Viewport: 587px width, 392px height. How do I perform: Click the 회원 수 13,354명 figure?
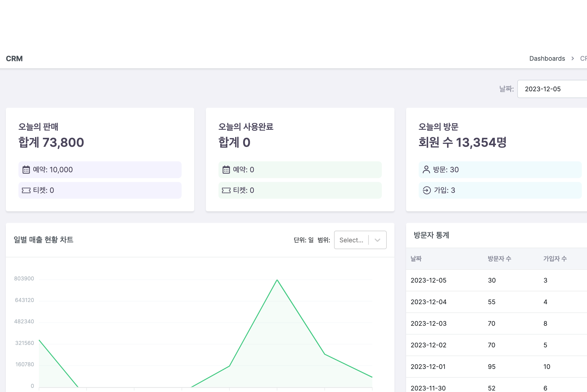tap(463, 142)
